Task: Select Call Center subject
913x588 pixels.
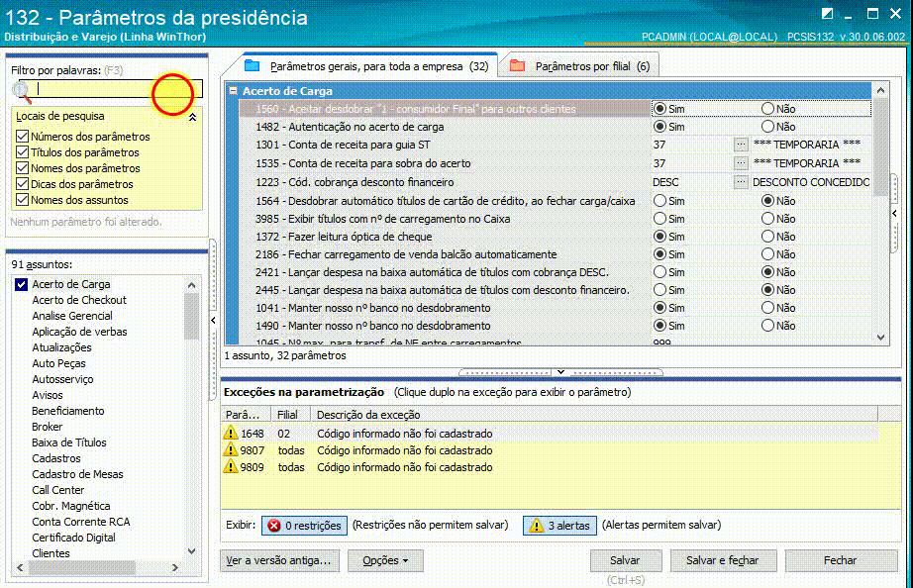Action: tap(58, 490)
